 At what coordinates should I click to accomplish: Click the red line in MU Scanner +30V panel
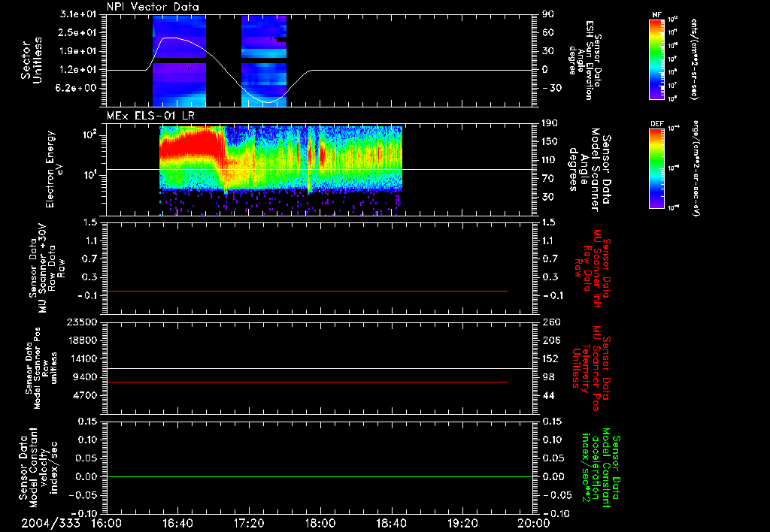(x=308, y=292)
